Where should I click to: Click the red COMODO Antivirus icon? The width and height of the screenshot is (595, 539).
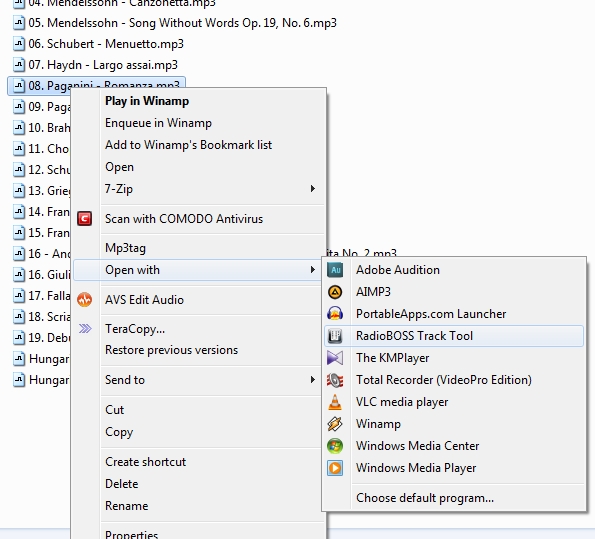coord(85,219)
